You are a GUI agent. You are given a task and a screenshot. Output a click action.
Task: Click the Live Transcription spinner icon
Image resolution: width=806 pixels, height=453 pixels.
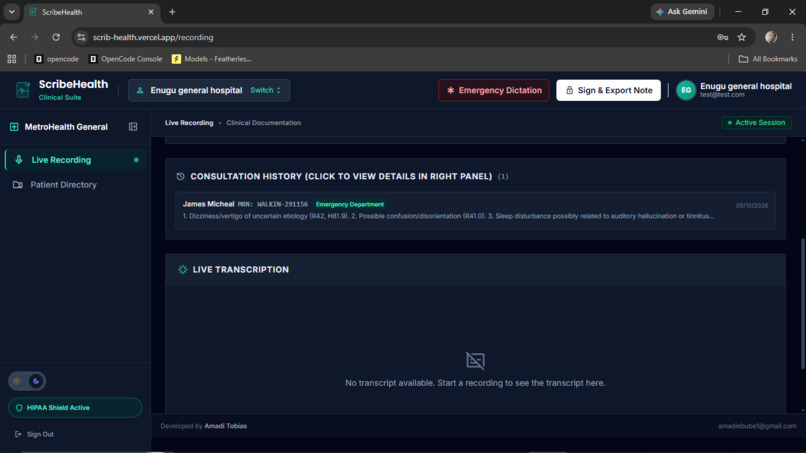[182, 269]
